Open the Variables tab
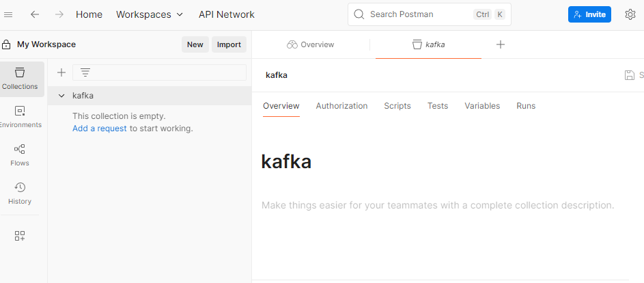The height and width of the screenshot is (283, 644). (x=482, y=106)
